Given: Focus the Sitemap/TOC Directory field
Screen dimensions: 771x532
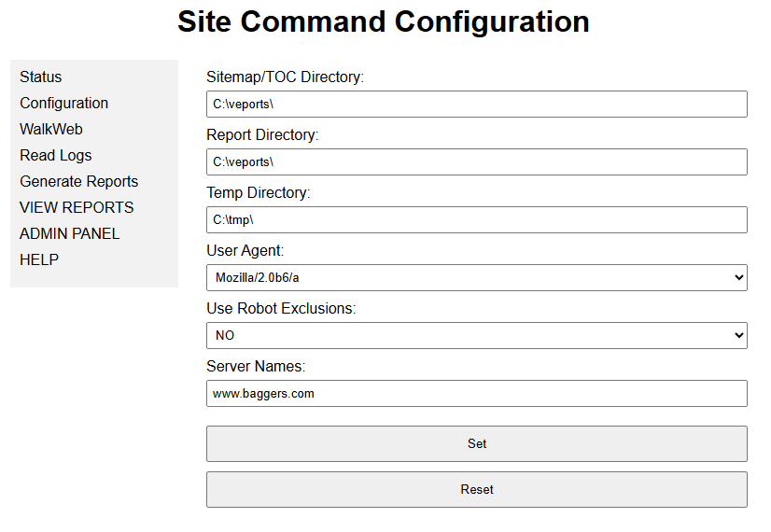Looking at the screenshot, I should [476, 104].
